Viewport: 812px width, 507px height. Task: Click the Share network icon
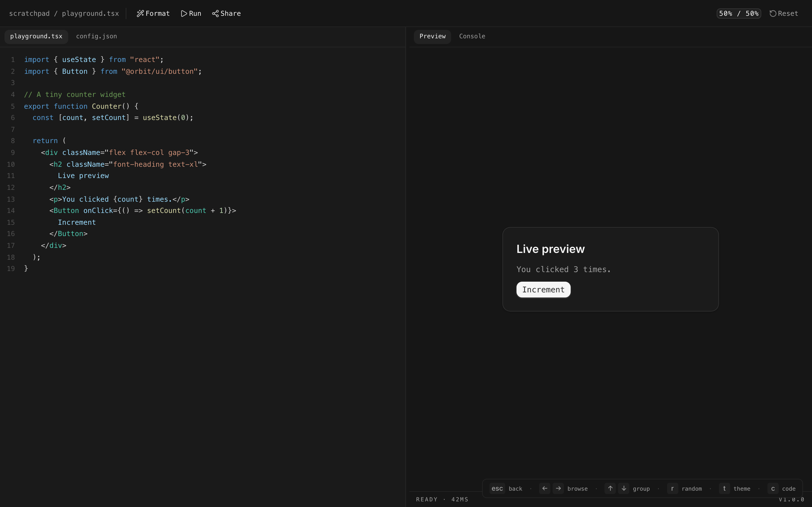tap(215, 14)
